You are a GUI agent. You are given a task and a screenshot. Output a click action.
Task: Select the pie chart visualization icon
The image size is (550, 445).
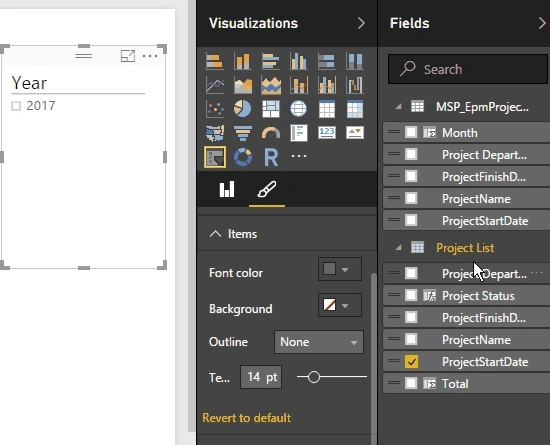coord(243,109)
